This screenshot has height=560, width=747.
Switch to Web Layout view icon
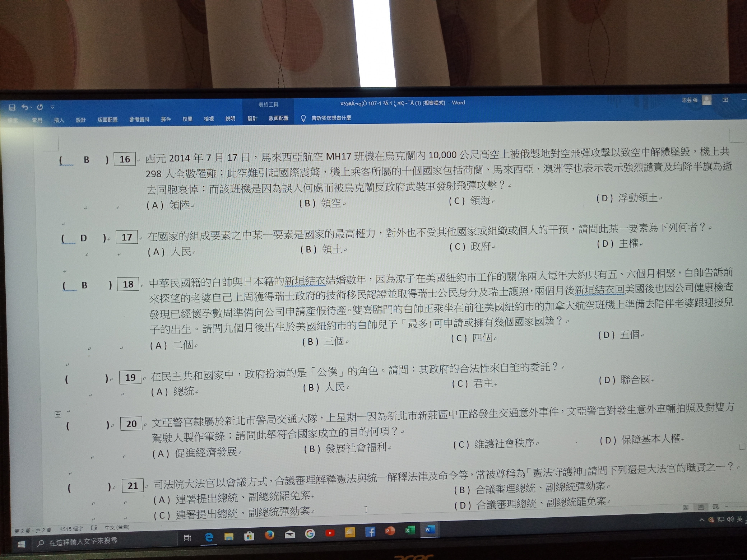point(716,507)
